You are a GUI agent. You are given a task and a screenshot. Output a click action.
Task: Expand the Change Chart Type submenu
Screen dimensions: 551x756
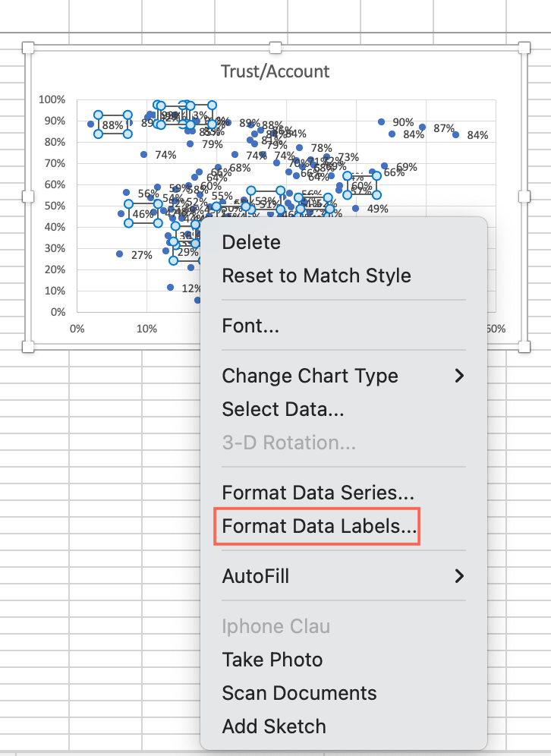(310, 376)
